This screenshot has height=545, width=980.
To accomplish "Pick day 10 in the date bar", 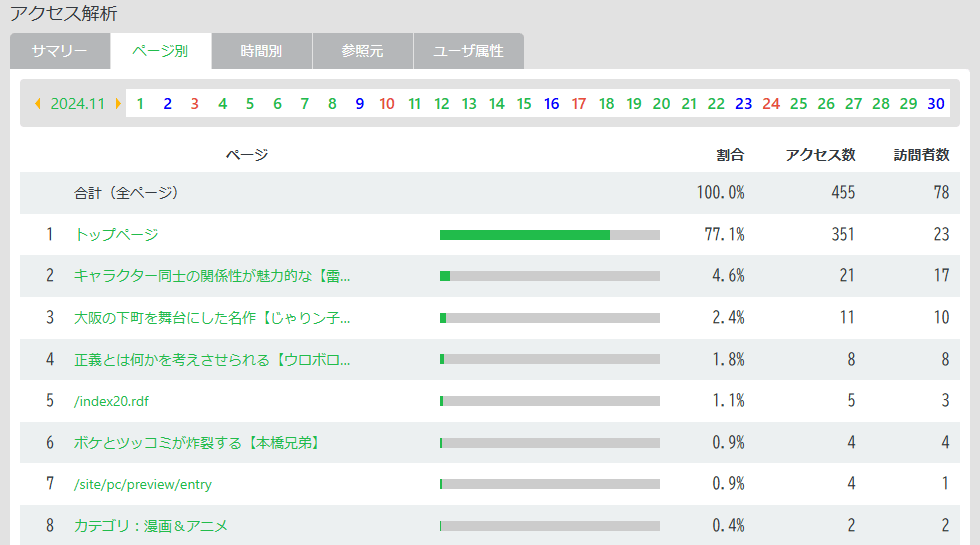I will coord(387,104).
